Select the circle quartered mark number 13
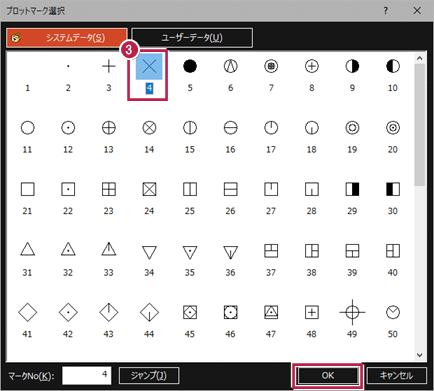 pos(109,128)
